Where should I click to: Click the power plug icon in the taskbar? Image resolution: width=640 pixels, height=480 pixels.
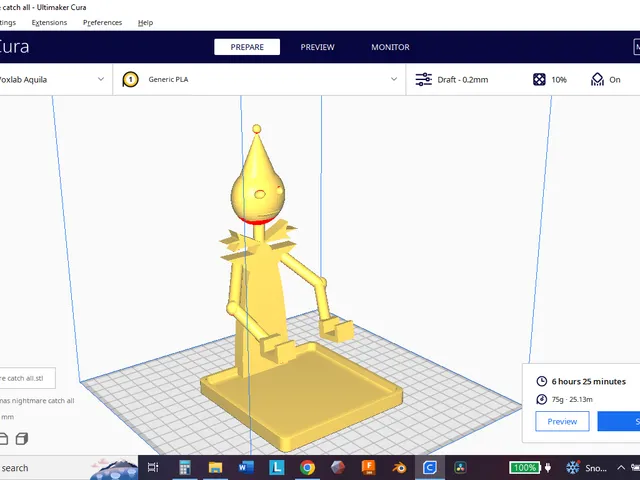548,467
